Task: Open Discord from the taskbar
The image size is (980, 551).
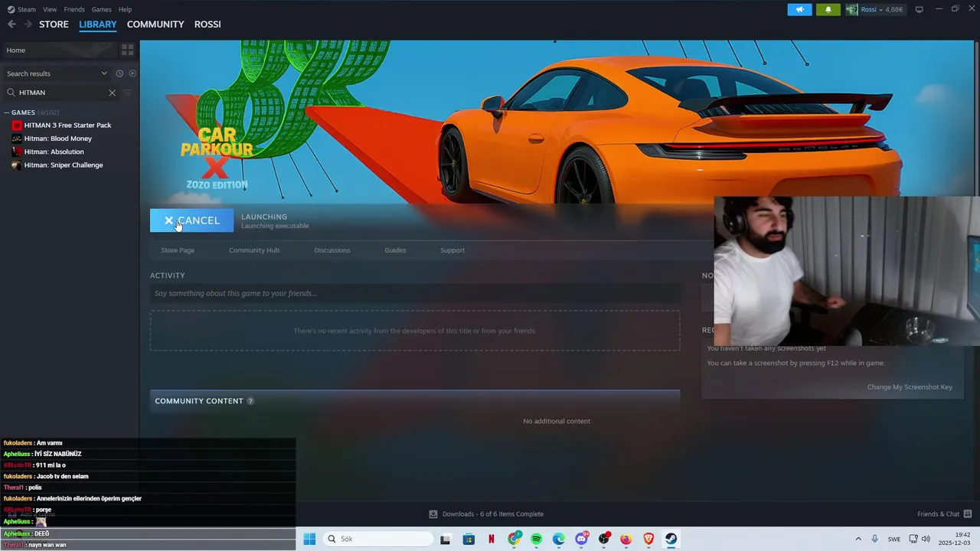Action: tap(582, 539)
